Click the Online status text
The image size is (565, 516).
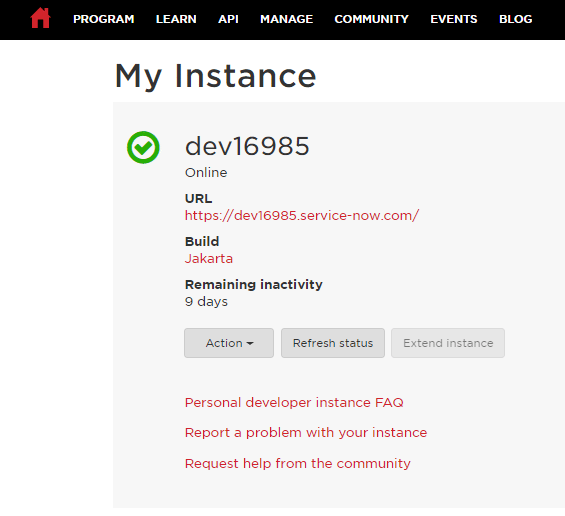206,173
